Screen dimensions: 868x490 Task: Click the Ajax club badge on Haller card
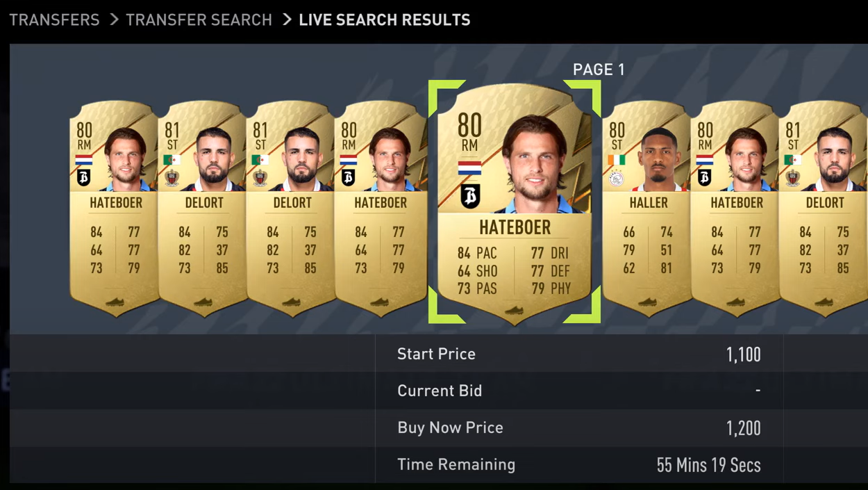click(616, 179)
